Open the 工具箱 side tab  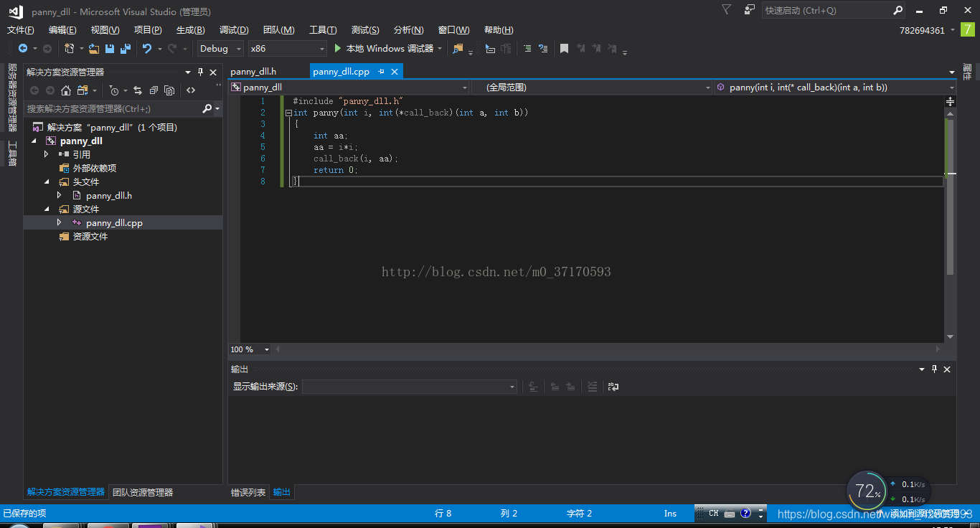coord(11,154)
